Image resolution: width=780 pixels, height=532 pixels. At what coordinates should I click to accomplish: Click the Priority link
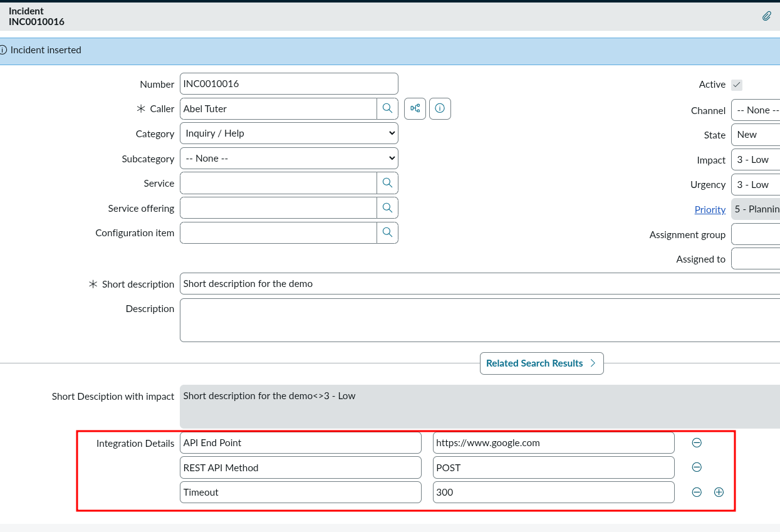710,210
